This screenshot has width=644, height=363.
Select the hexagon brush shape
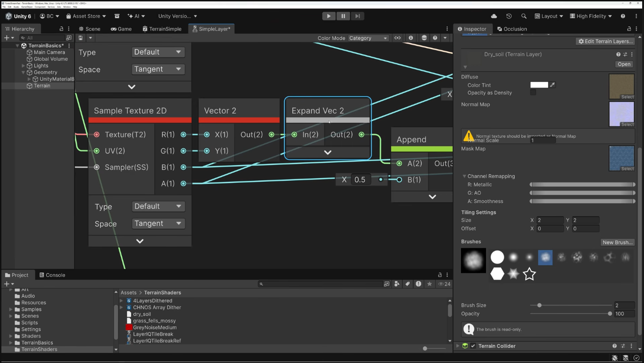(x=497, y=274)
